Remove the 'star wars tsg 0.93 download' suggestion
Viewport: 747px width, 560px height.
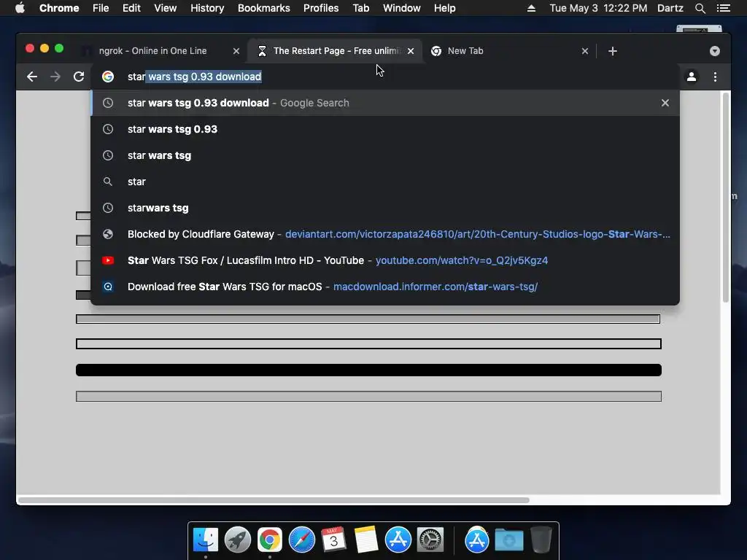[665, 103]
